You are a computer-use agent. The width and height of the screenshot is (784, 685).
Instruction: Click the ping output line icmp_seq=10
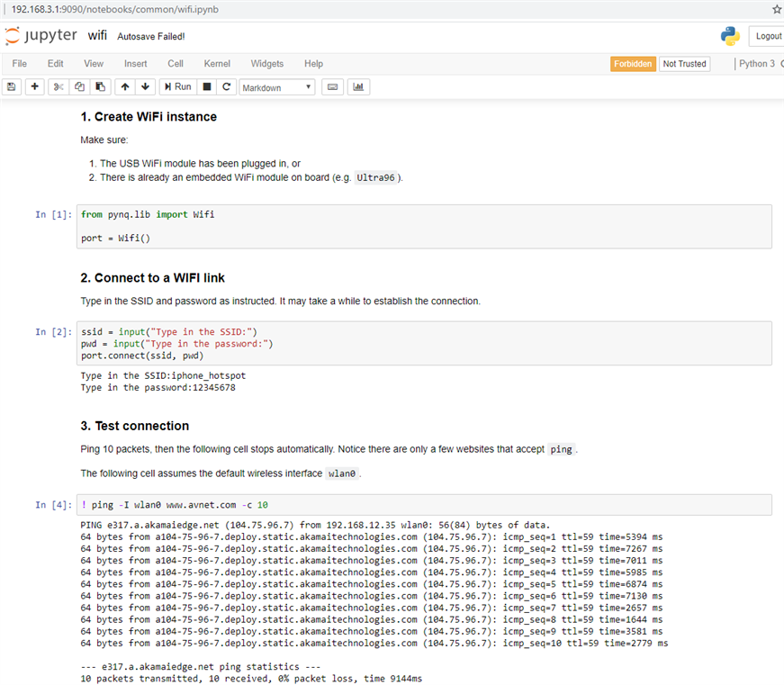click(374, 643)
